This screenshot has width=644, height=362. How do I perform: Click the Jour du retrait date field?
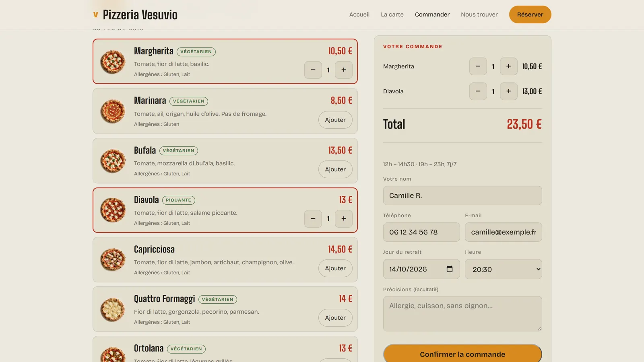(x=421, y=269)
